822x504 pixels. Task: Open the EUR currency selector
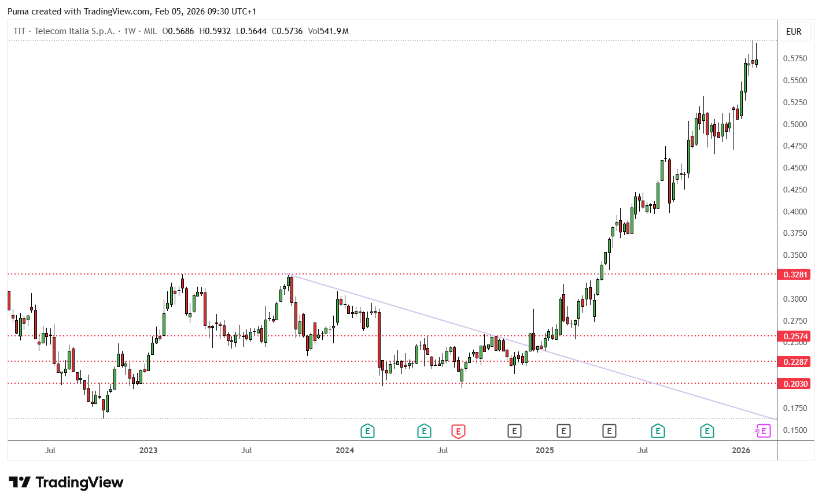(x=794, y=32)
